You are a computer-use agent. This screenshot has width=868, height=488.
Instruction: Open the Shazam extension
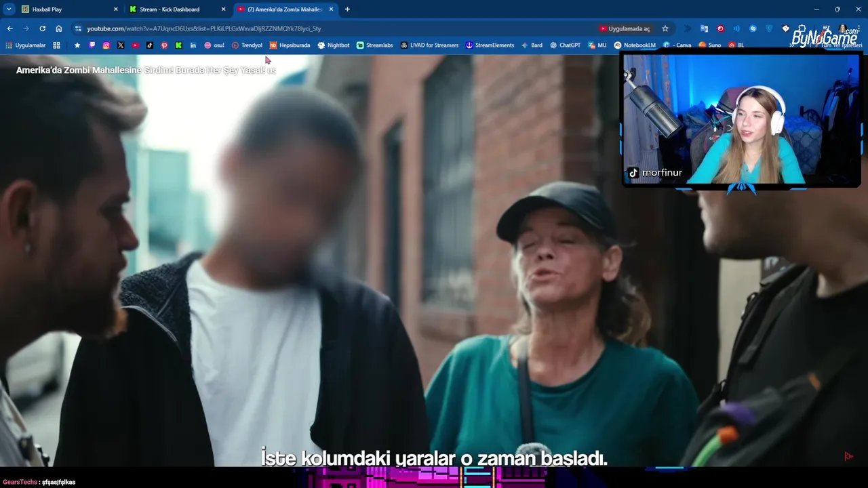point(753,28)
